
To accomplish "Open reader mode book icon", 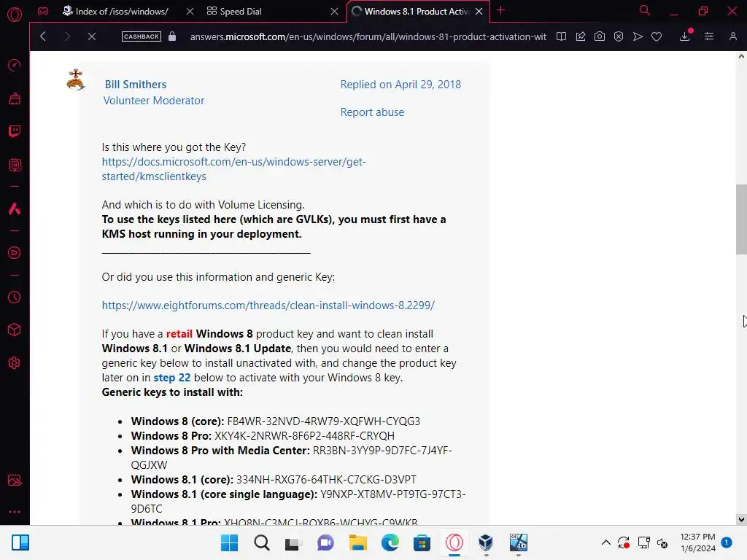I will 561,36.
